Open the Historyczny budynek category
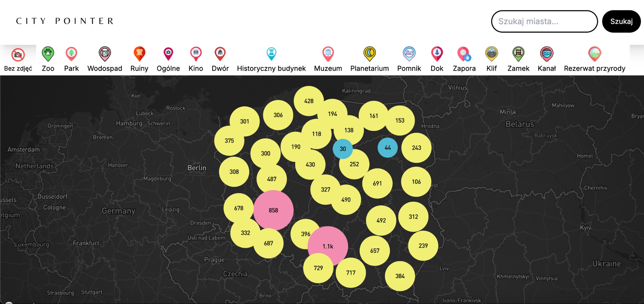This screenshot has height=304, width=644. (x=271, y=54)
